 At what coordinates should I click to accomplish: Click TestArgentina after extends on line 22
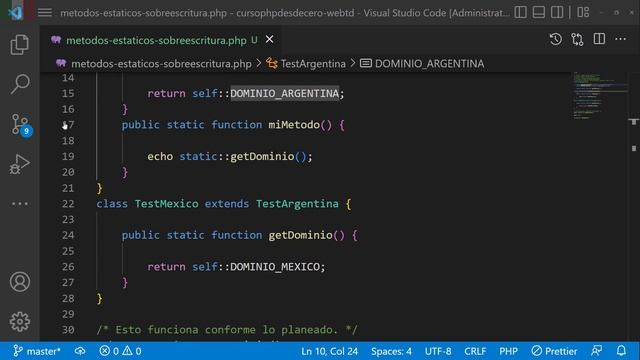pyautogui.click(x=297, y=204)
